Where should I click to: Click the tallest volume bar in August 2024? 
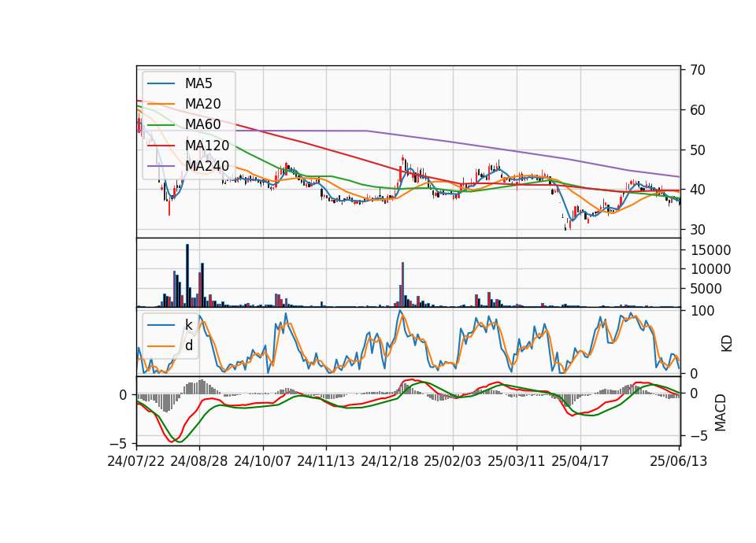coord(187,275)
